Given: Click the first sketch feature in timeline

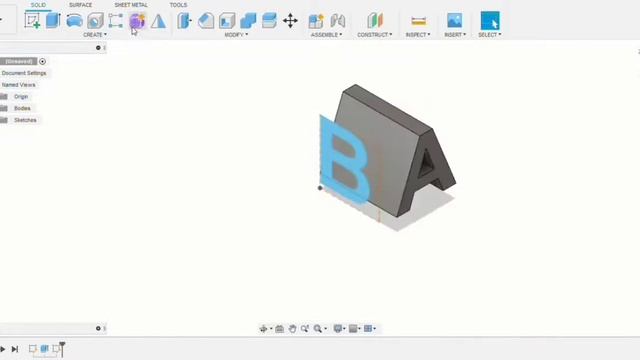Looking at the screenshot, I should click(33, 349).
